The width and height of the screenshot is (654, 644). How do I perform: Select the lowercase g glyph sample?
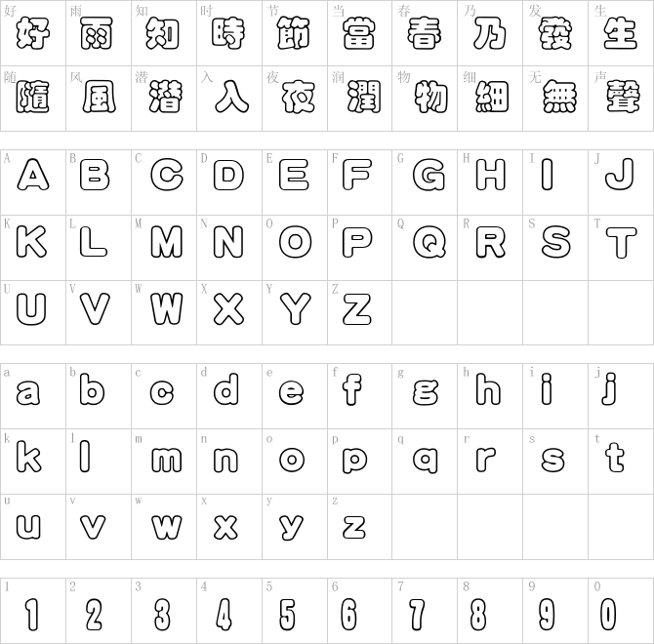coord(425,392)
